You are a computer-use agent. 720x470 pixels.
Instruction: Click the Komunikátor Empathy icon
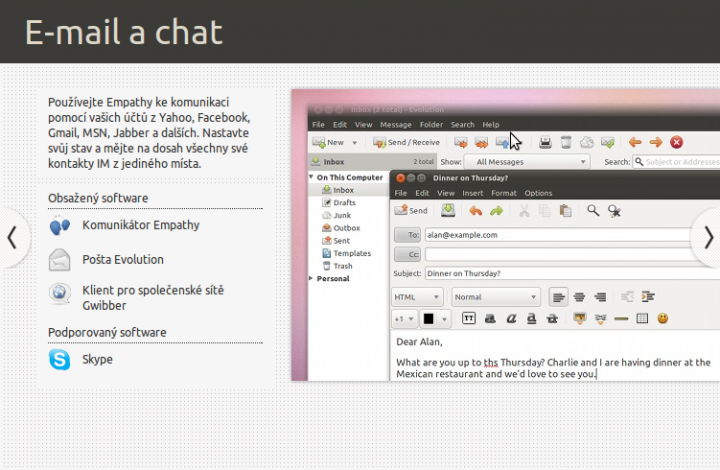[x=60, y=225]
